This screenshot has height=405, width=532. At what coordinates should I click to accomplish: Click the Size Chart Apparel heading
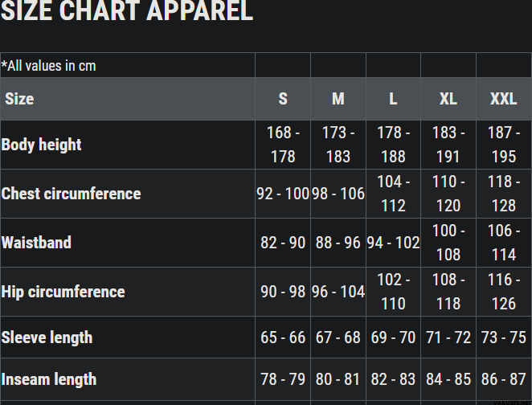pyautogui.click(x=127, y=11)
